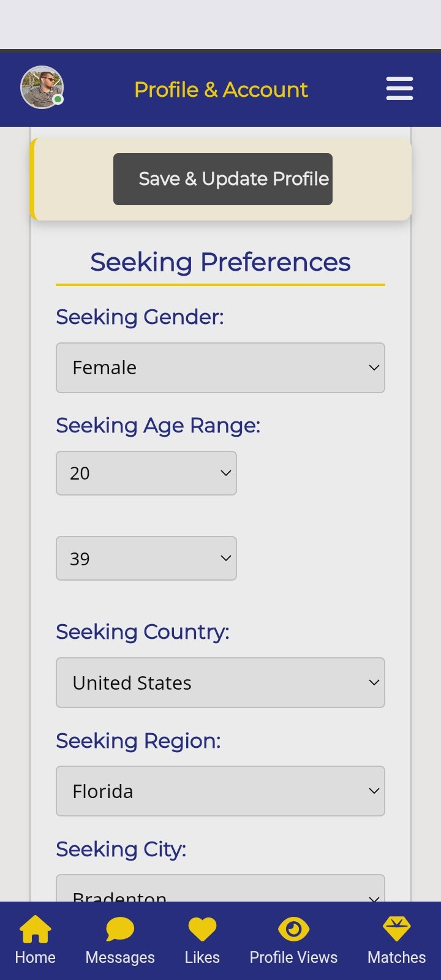Image resolution: width=441 pixels, height=980 pixels.
Task: Tap the Home house icon
Action: coord(36,929)
